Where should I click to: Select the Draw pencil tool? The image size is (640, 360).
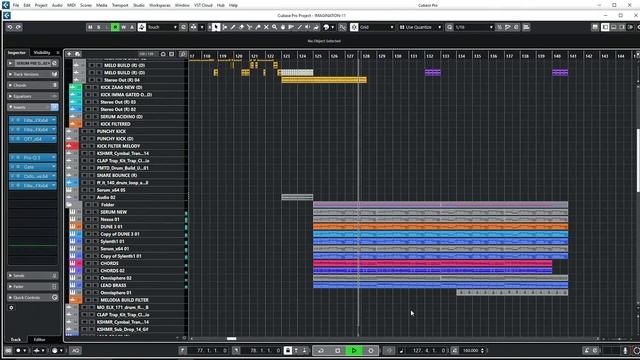233,27
